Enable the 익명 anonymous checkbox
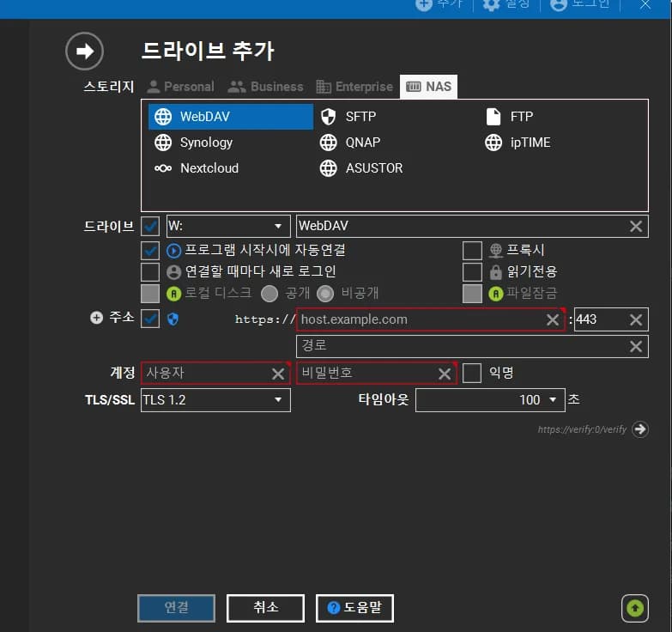This screenshot has width=672, height=632. click(472, 373)
